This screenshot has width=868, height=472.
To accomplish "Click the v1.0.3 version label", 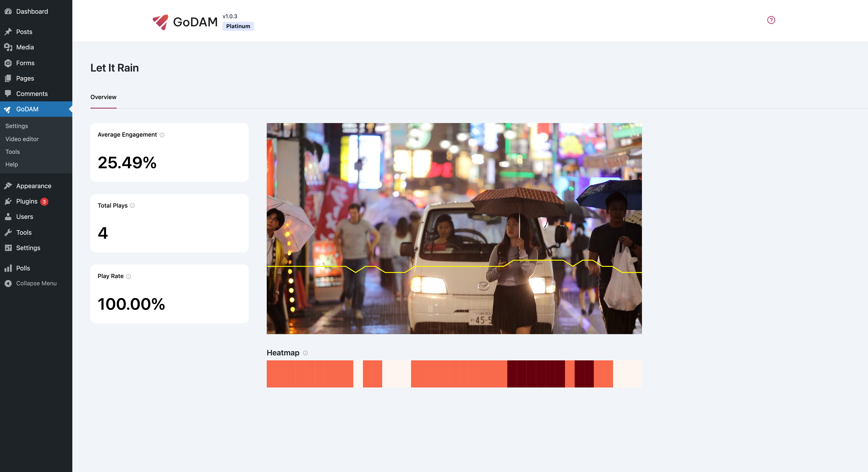I will [x=230, y=16].
